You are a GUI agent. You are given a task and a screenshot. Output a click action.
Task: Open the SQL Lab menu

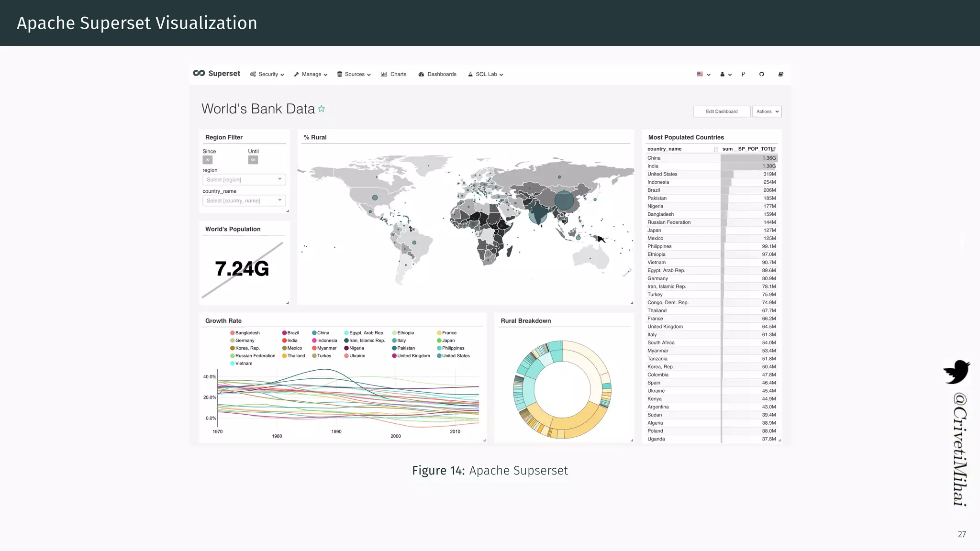(485, 74)
